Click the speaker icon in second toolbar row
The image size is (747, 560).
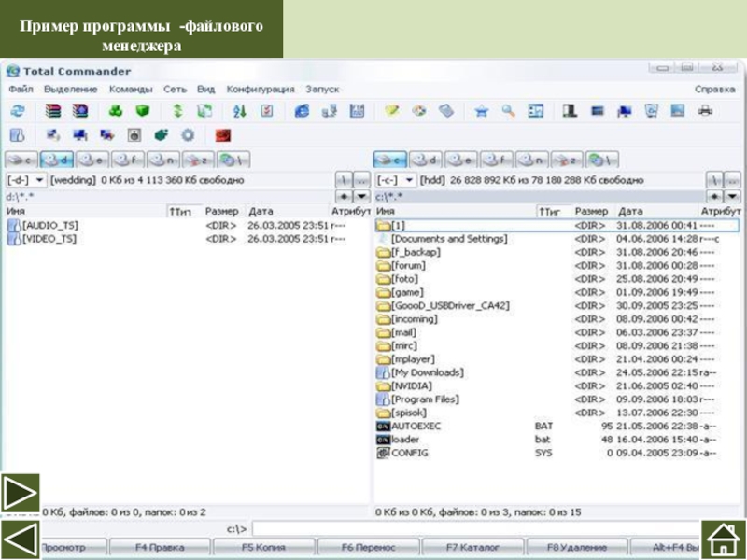point(134,135)
